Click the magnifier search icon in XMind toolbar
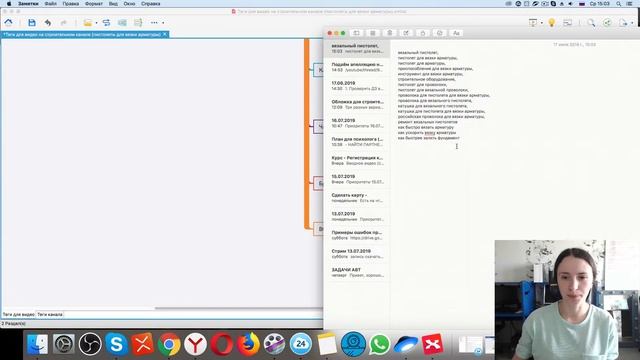640x360 pixels. click(x=591, y=23)
